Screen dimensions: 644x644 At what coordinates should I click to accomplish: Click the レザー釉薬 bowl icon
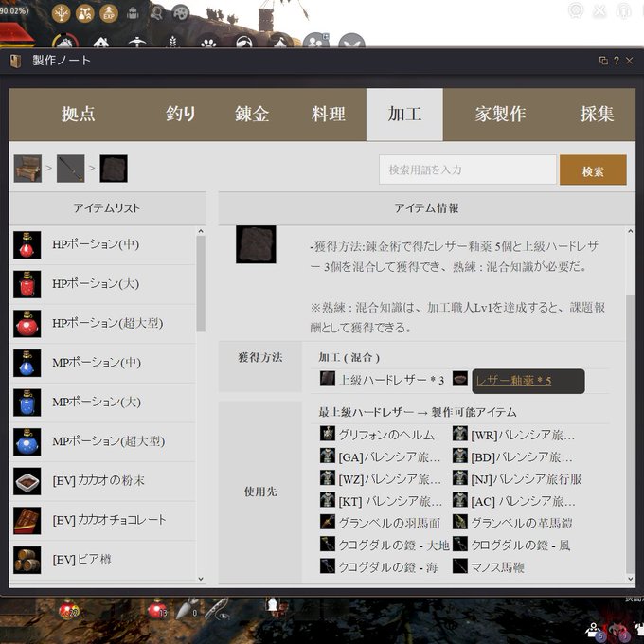[x=460, y=379]
